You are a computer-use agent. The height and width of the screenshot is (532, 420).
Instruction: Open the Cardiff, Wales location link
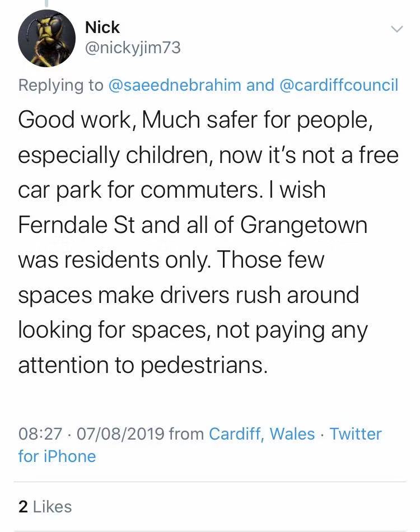[x=262, y=434]
